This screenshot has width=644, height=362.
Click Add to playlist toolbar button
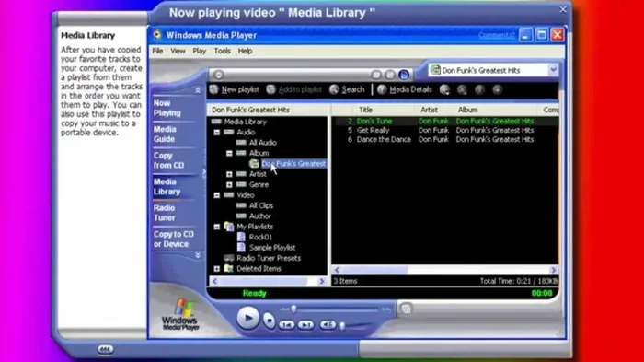(294, 89)
